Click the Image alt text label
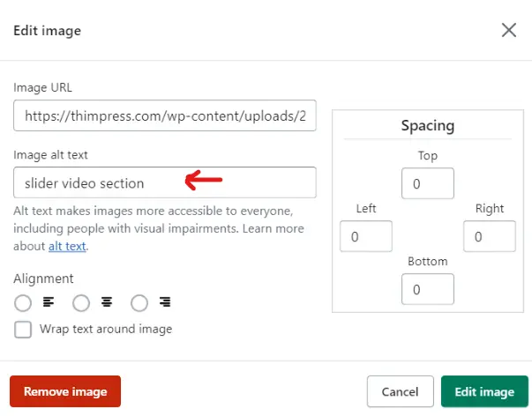This screenshot has width=532, height=416. [50, 155]
